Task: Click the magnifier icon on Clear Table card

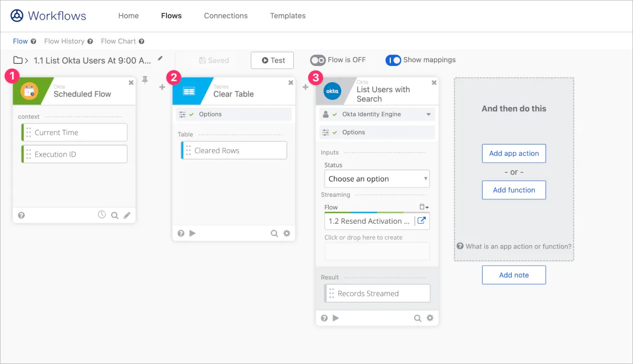Action: 274,233
